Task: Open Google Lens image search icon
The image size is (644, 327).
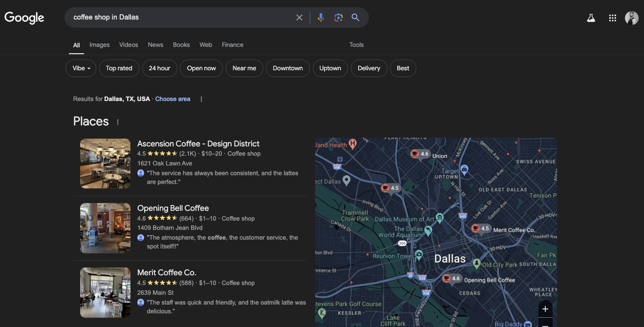Action: 338,18
